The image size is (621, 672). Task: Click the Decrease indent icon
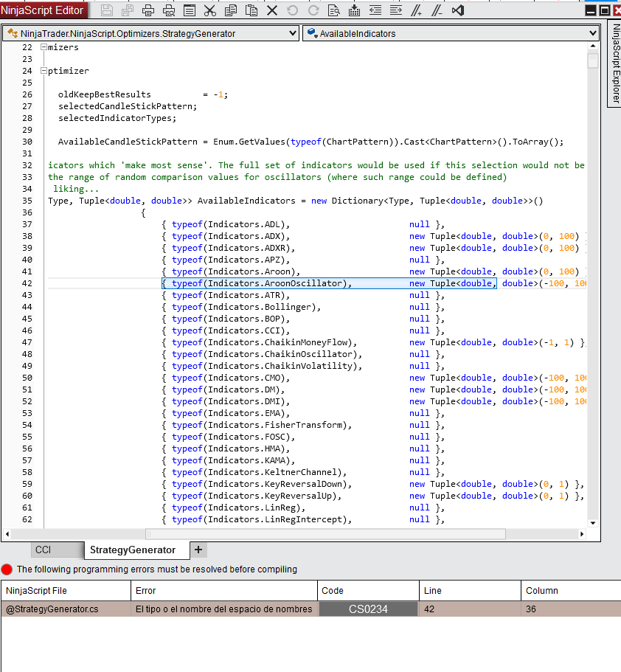click(x=375, y=10)
